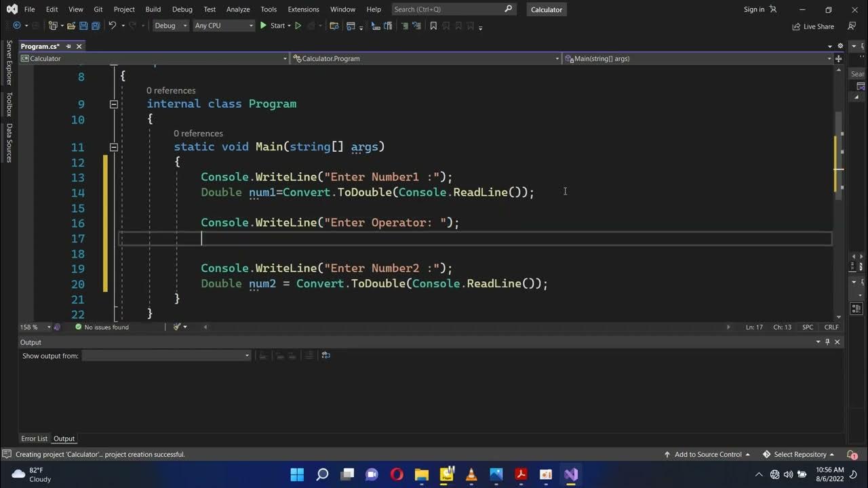Open the Main(string[] args) member dropdown
868x488 pixels.
point(698,58)
